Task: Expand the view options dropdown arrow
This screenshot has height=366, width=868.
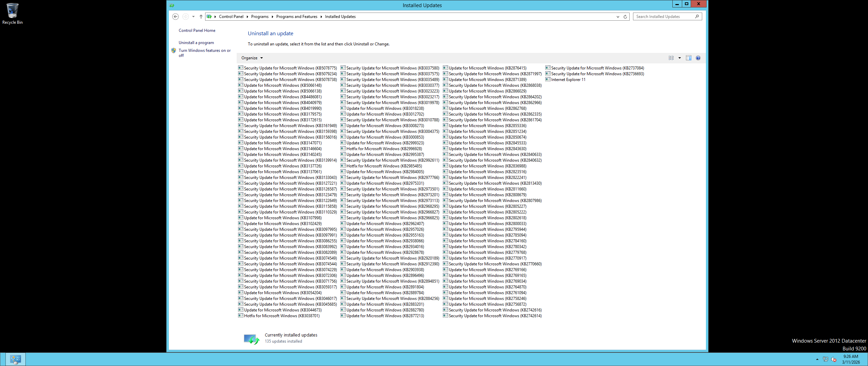Action: coord(679,58)
